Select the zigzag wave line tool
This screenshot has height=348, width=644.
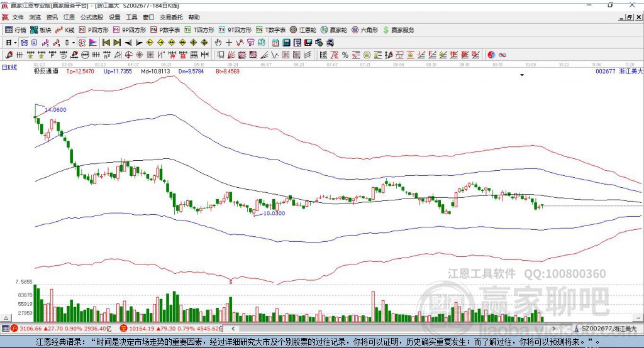275,55
